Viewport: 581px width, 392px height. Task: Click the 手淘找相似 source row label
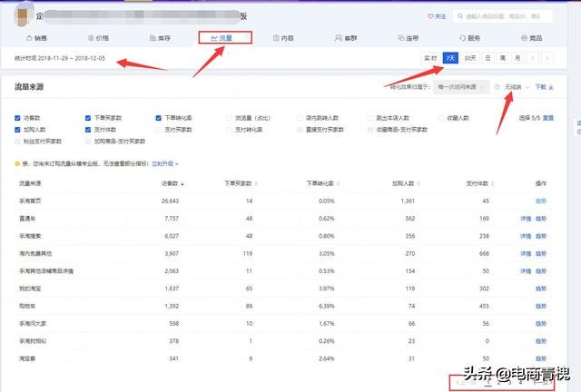tap(33, 341)
